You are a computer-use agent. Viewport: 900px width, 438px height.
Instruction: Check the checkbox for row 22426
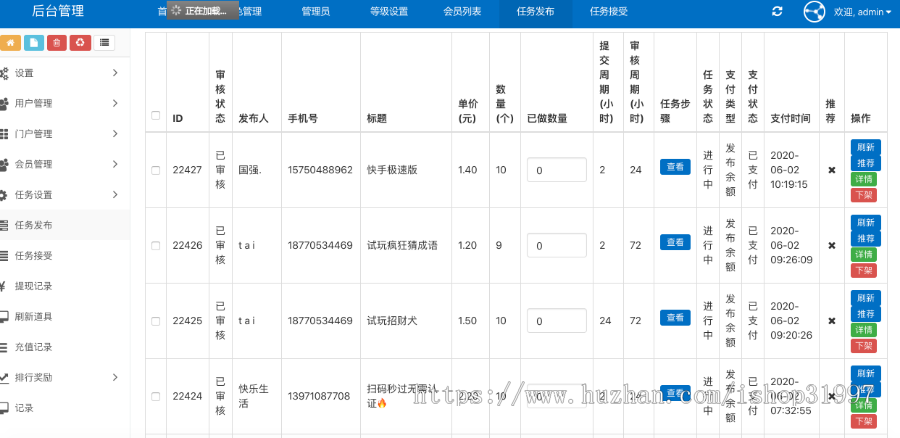click(156, 246)
